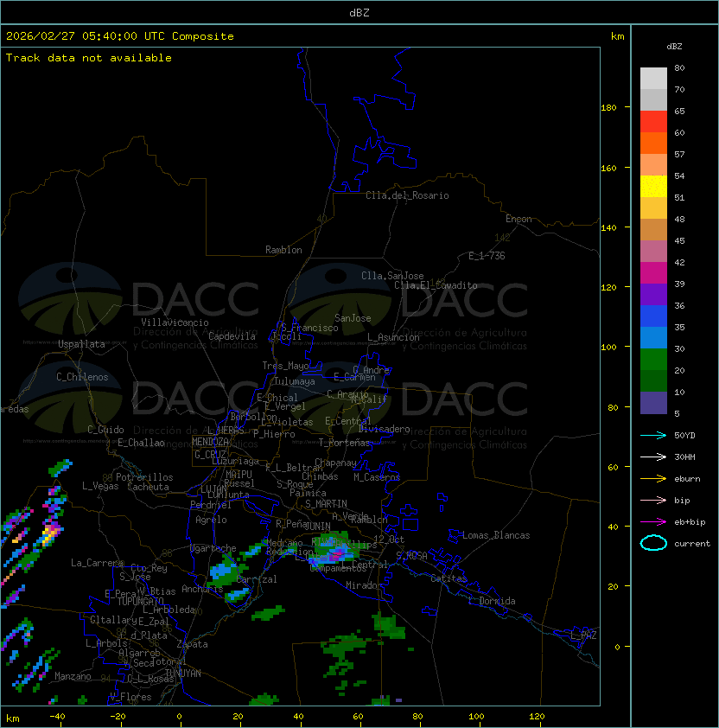719x728 pixels.
Task: Select the G_CRUZ label on the map
Action: (210, 454)
